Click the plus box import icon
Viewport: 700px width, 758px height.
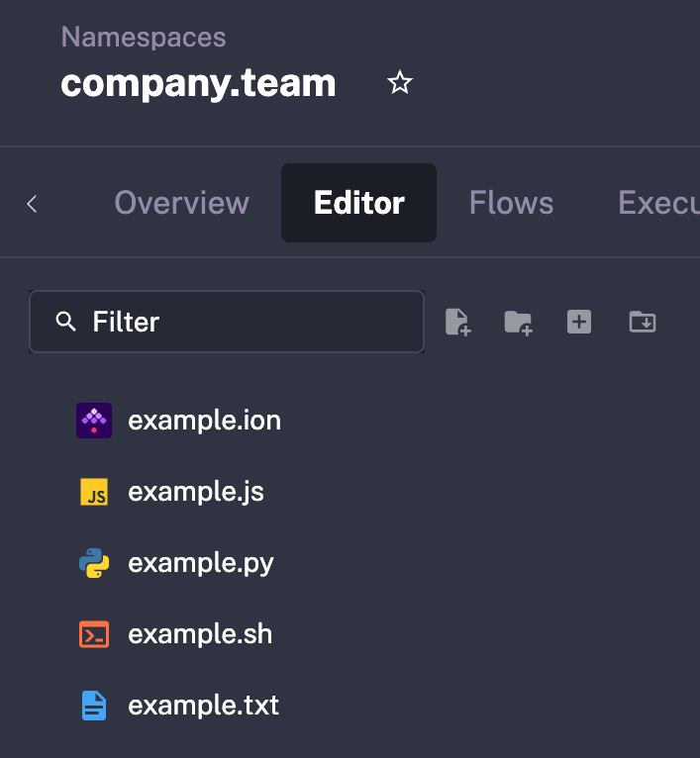coord(579,322)
